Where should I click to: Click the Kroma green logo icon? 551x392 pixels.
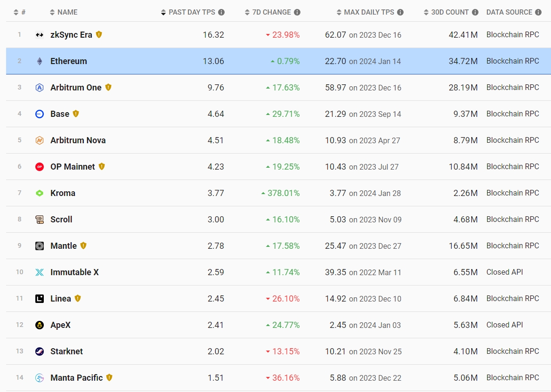(x=40, y=193)
